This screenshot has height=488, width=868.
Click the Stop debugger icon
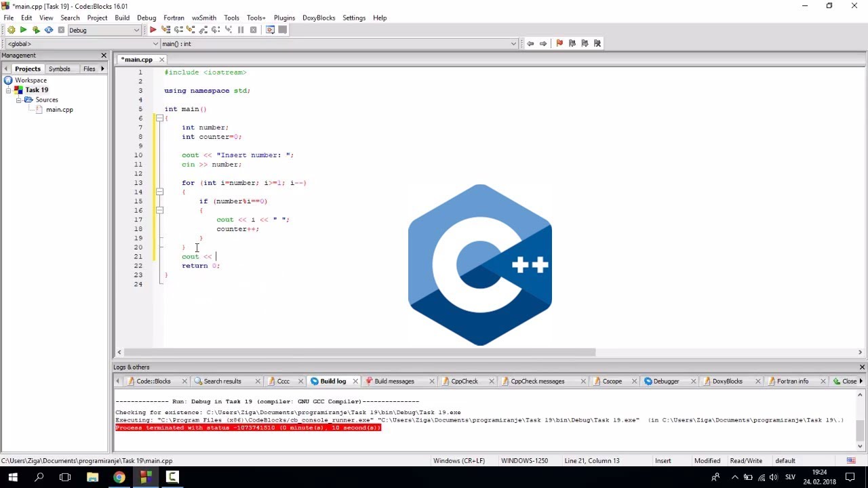(254, 30)
